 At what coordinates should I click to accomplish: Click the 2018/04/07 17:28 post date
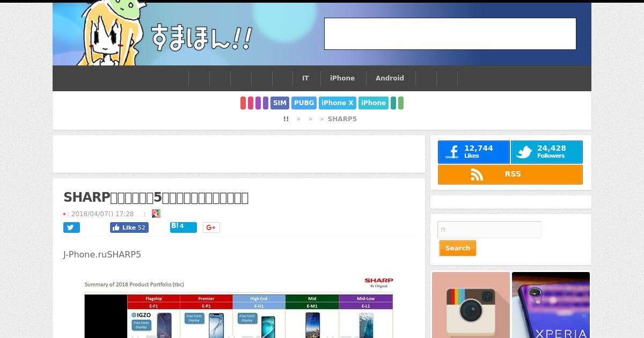[x=103, y=214]
